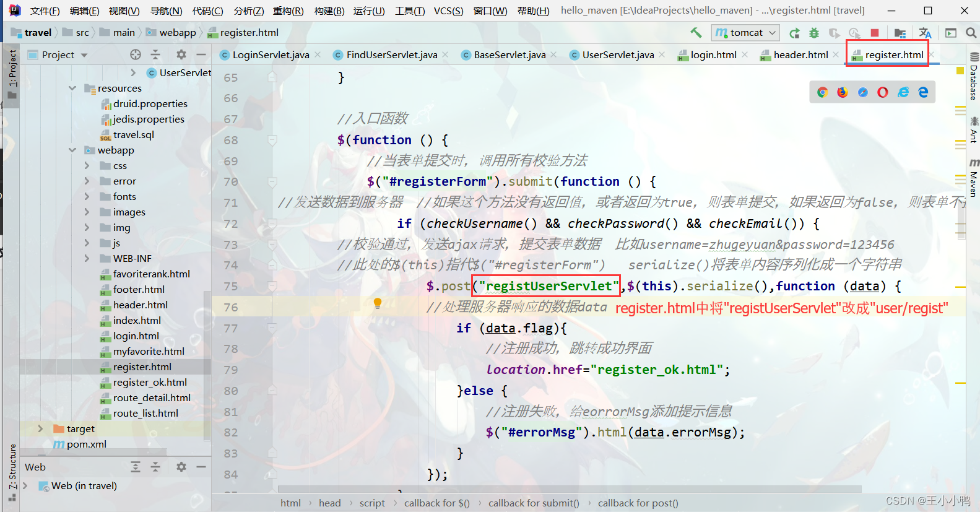This screenshot has width=980, height=512.
Task: Select 'callback for submit()' status breadcrumb
Action: pos(534,503)
